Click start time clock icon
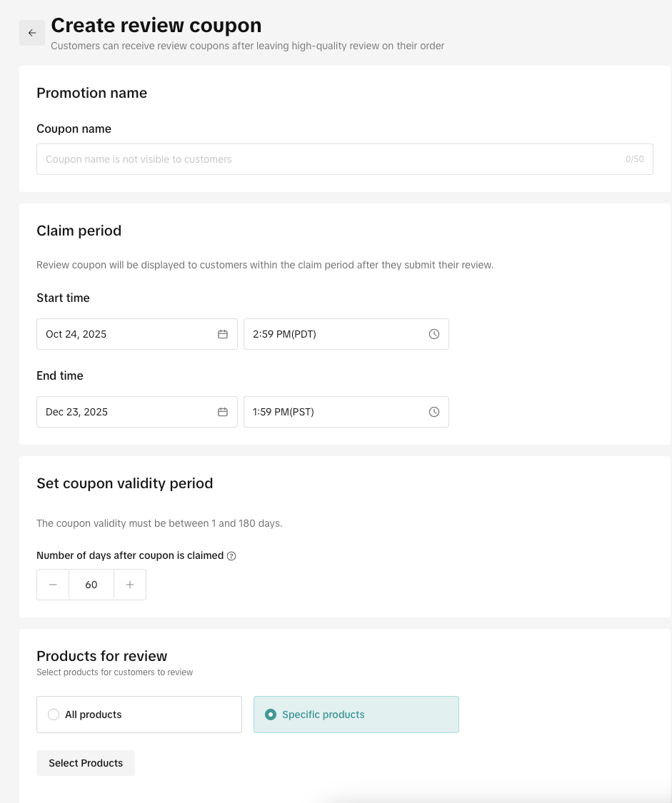The height and width of the screenshot is (803, 672). coord(434,334)
